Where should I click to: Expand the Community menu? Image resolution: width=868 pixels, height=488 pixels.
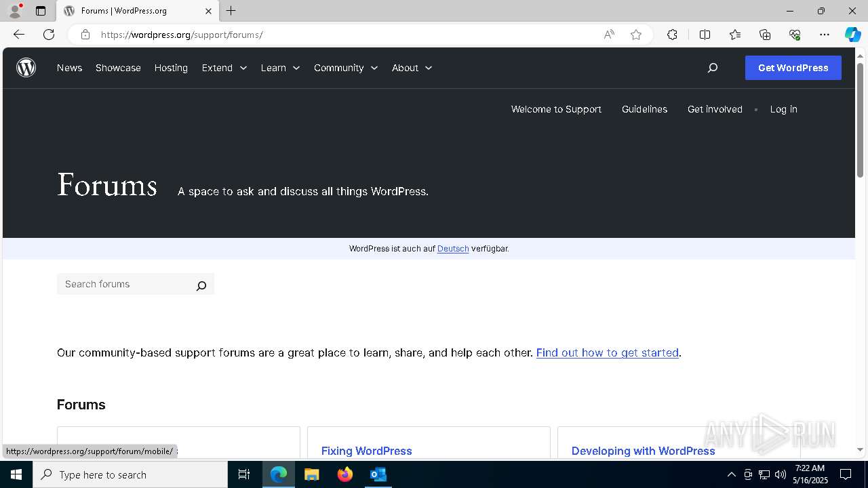point(346,68)
